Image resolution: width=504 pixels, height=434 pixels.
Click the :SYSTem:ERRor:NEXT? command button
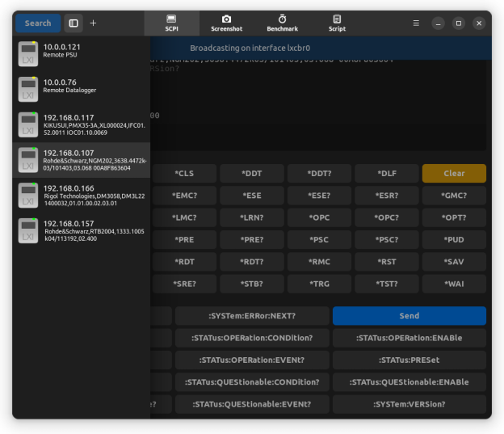click(x=251, y=316)
